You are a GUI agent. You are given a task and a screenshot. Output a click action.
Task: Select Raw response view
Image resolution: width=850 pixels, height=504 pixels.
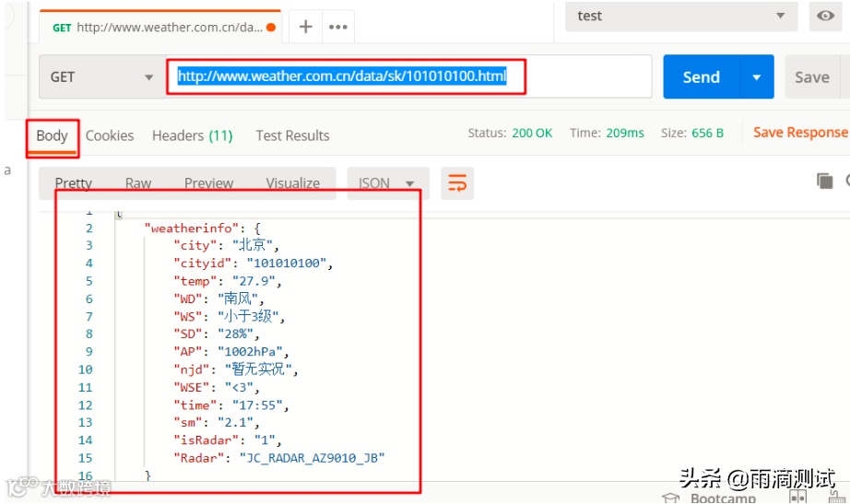pos(137,183)
